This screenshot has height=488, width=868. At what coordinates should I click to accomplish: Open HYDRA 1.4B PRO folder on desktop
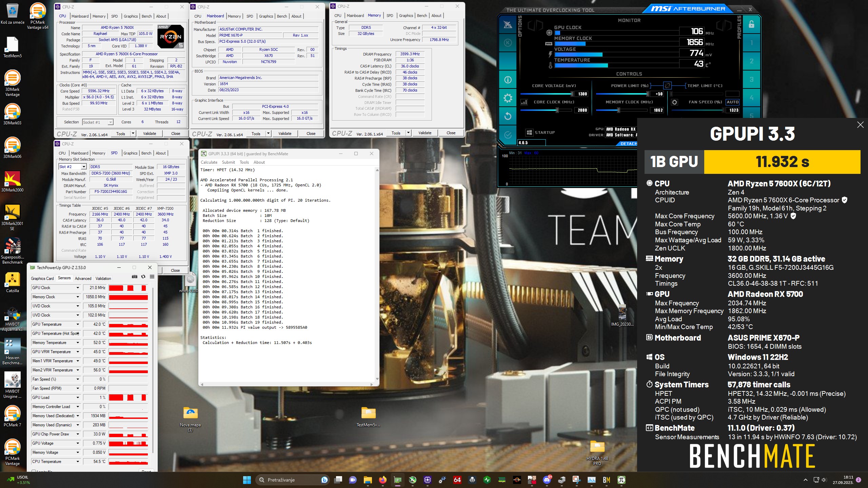(x=597, y=452)
